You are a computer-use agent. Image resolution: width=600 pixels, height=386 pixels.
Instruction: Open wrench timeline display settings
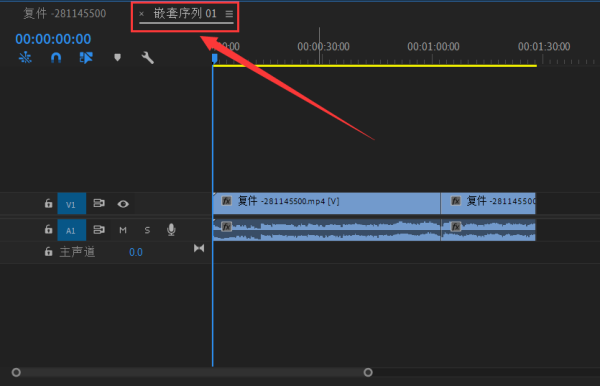pyautogui.click(x=148, y=58)
